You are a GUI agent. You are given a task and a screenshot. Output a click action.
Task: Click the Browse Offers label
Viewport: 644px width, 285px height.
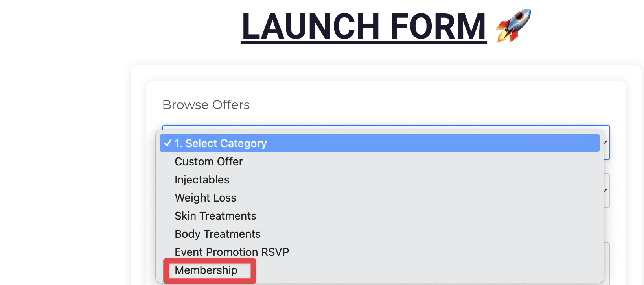pos(206,105)
